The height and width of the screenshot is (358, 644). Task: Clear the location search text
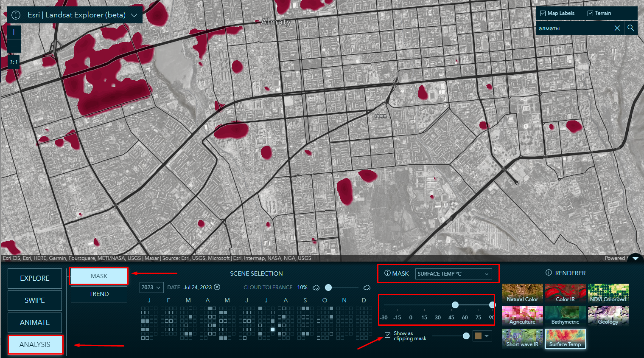click(617, 28)
